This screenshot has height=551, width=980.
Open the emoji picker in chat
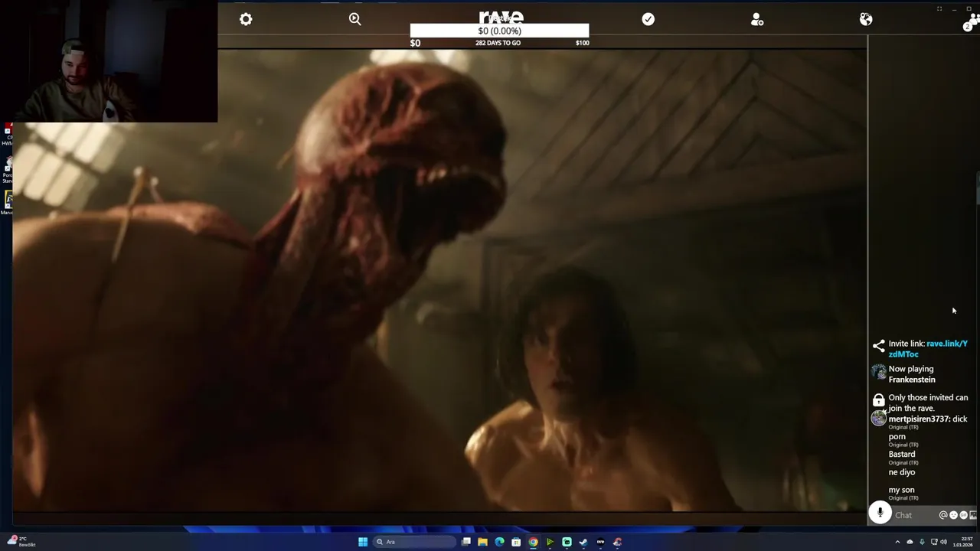(x=953, y=515)
